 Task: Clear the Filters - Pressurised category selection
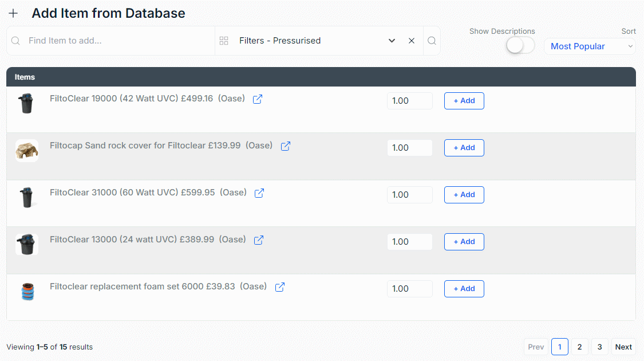[x=412, y=41]
